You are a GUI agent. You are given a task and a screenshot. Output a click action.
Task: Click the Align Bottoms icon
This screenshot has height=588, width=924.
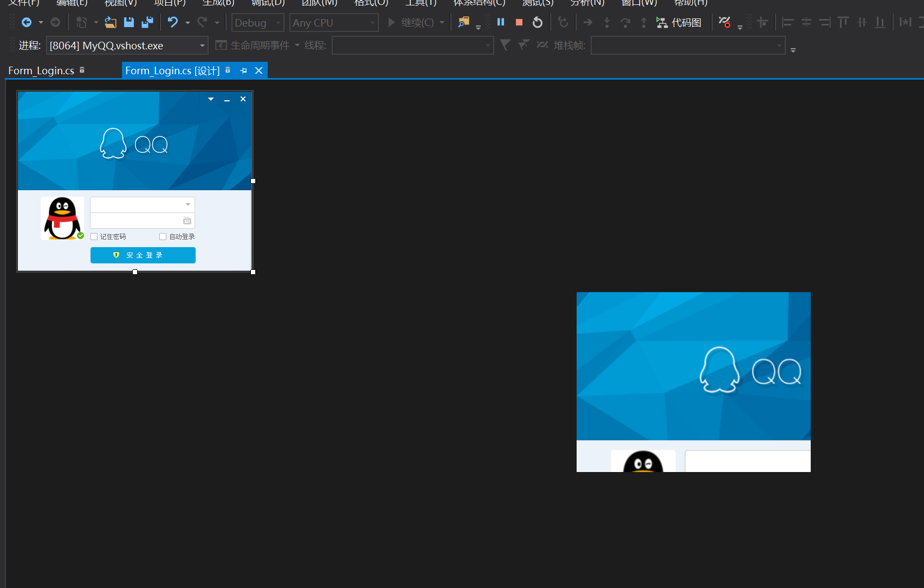point(880,22)
